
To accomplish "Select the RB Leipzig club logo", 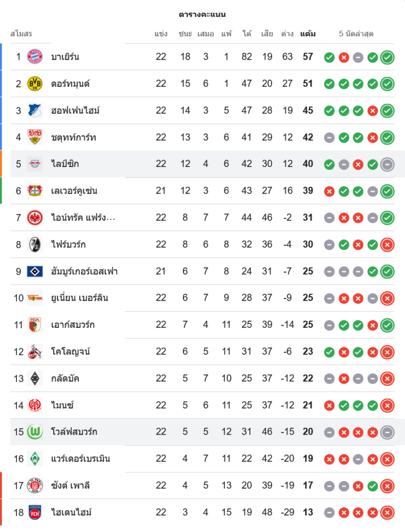I will coord(35,164).
